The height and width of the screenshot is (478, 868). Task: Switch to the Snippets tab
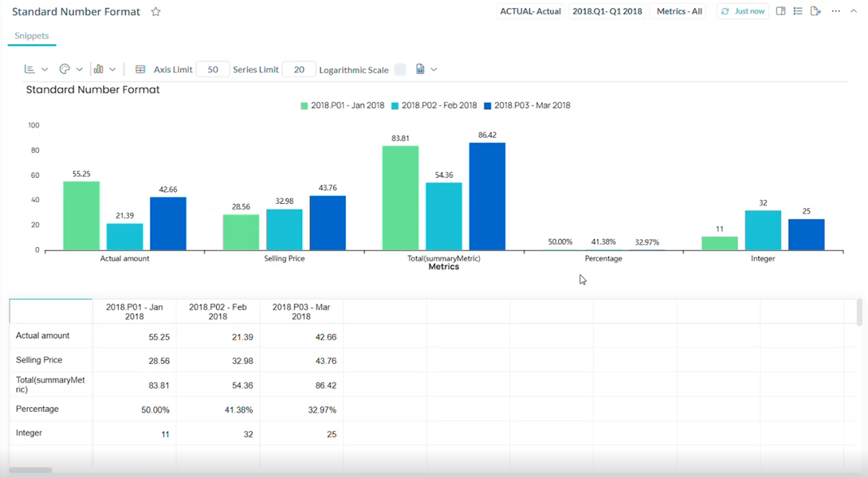pos(32,36)
